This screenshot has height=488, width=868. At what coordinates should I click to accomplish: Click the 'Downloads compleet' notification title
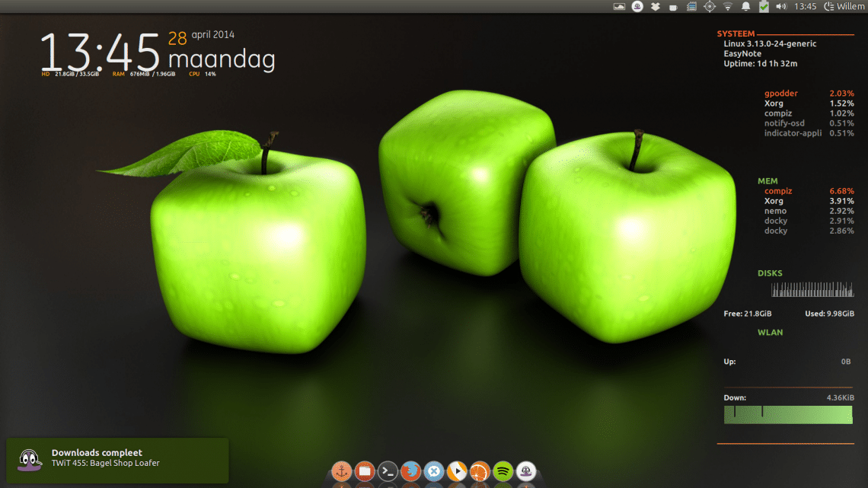point(97,452)
